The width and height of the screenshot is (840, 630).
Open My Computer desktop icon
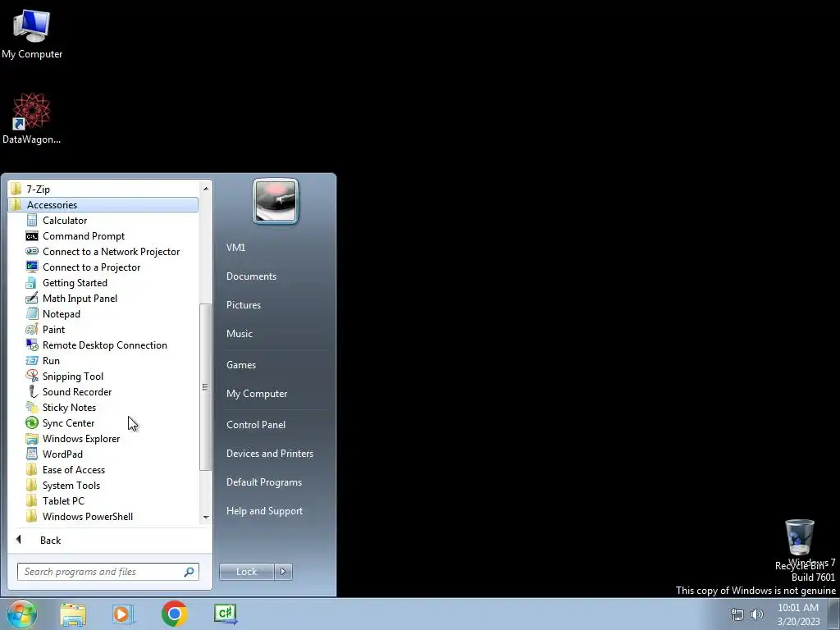pos(32,34)
